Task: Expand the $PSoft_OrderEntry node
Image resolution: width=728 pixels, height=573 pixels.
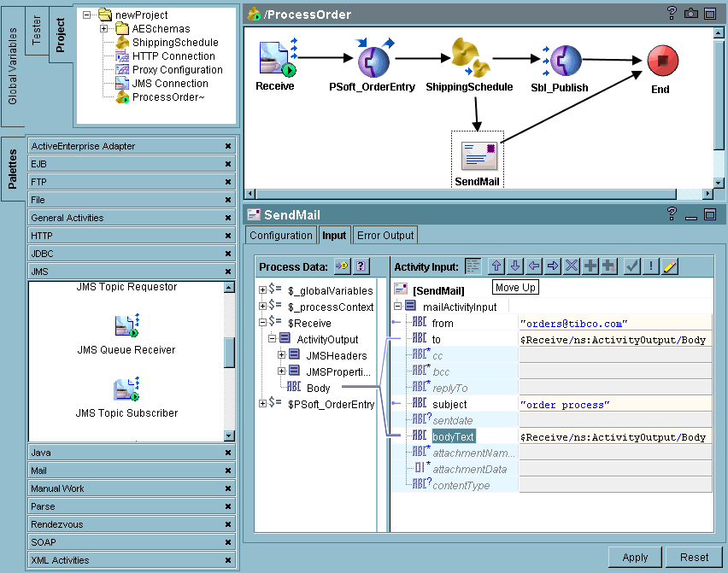Action: pyautogui.click(x=262, y=403)
